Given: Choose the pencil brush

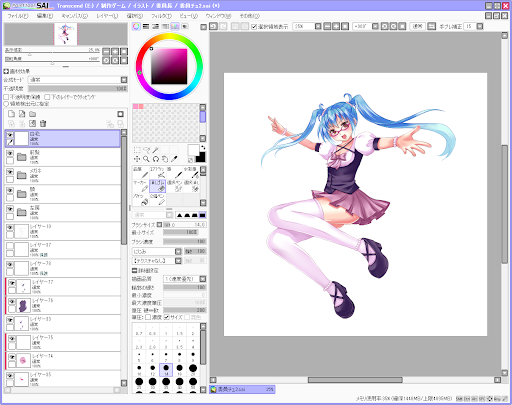Looking at the screenshot, I should tap(141, 173).
